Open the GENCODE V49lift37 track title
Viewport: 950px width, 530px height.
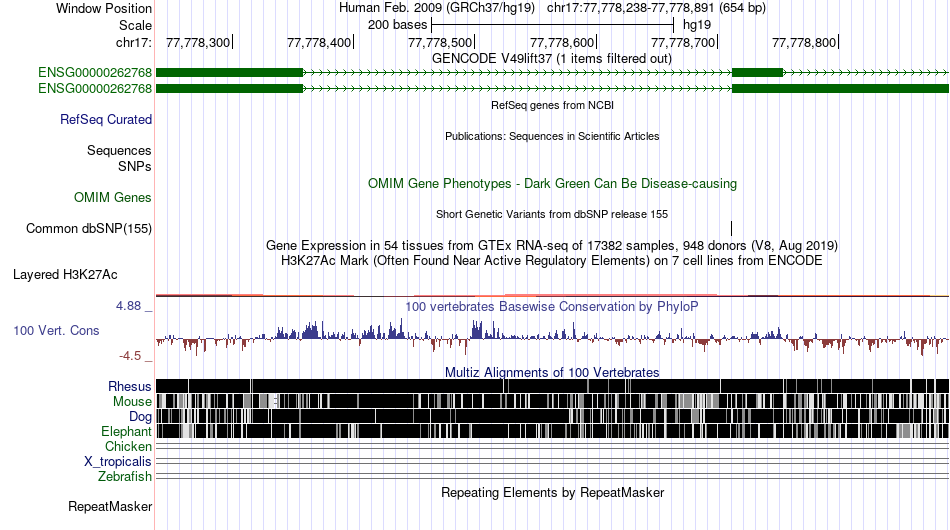551,59
